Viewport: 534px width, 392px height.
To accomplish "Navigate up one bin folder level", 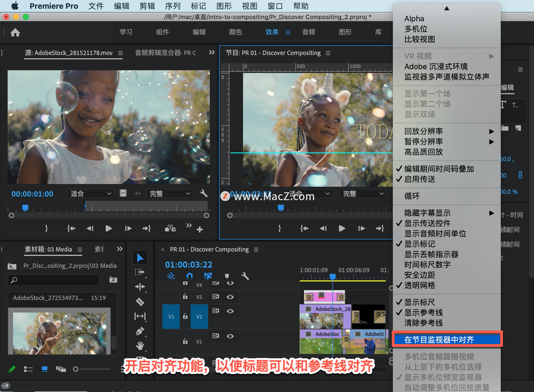I will coord(12,266).
